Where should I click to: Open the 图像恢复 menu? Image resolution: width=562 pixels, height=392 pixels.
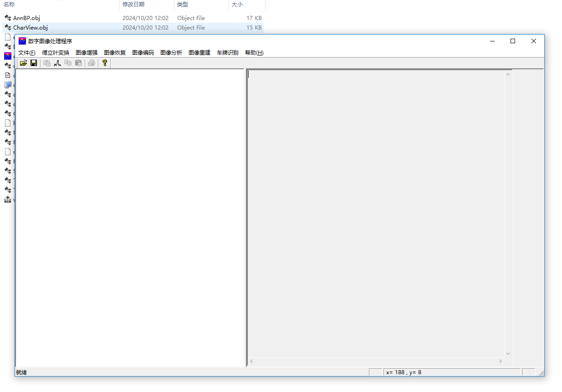click(x=115, y=53)
